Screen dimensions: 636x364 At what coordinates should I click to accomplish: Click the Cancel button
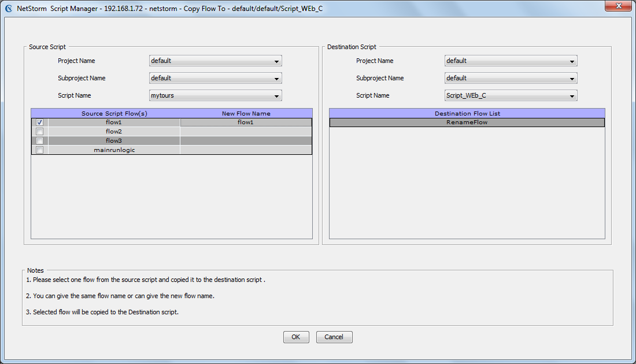[334, 337]
